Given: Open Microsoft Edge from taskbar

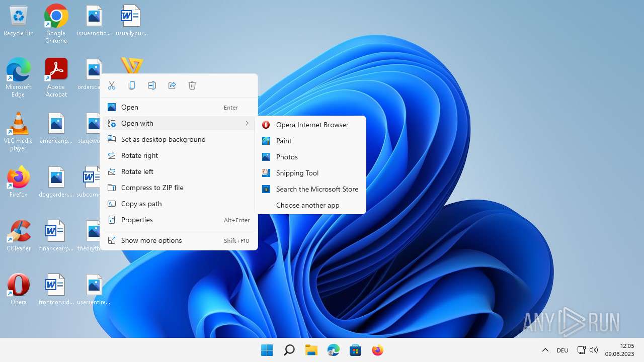Looking at the screenshot, I should (x=333, y=350).
